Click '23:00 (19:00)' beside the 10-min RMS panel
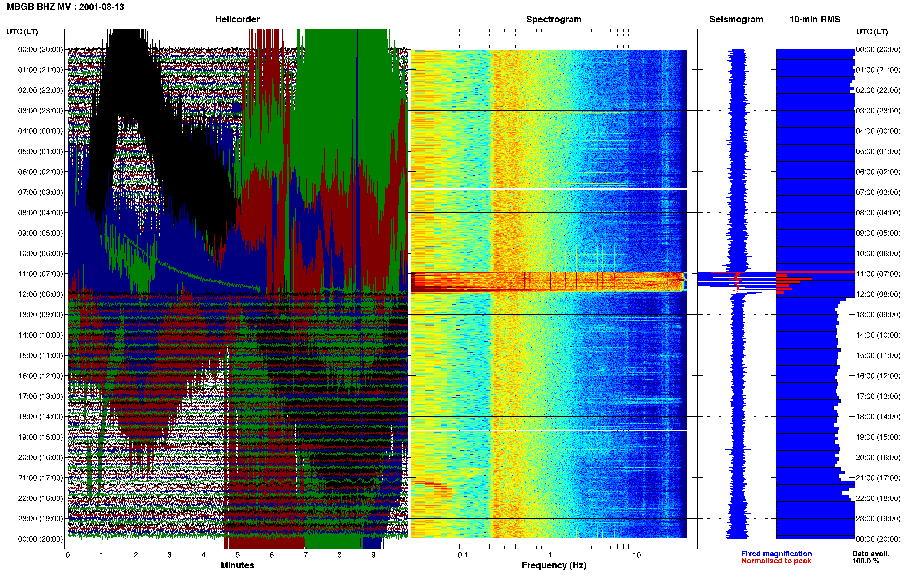 [x=878, y=519]
